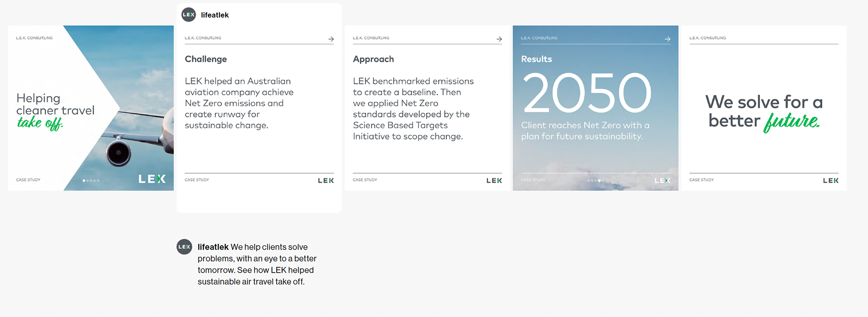Click the LEK logo on the Challenge slide
This screenshot has height=317, width=868.
click(326, 181)
